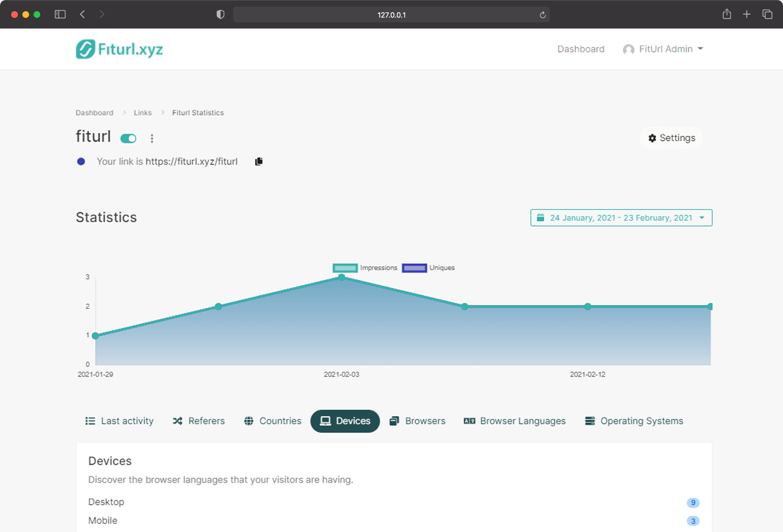Screen dimensions: 783x532
Task: Click the FitUrl Admin avatar icon
Action: [x=629, y=49]
